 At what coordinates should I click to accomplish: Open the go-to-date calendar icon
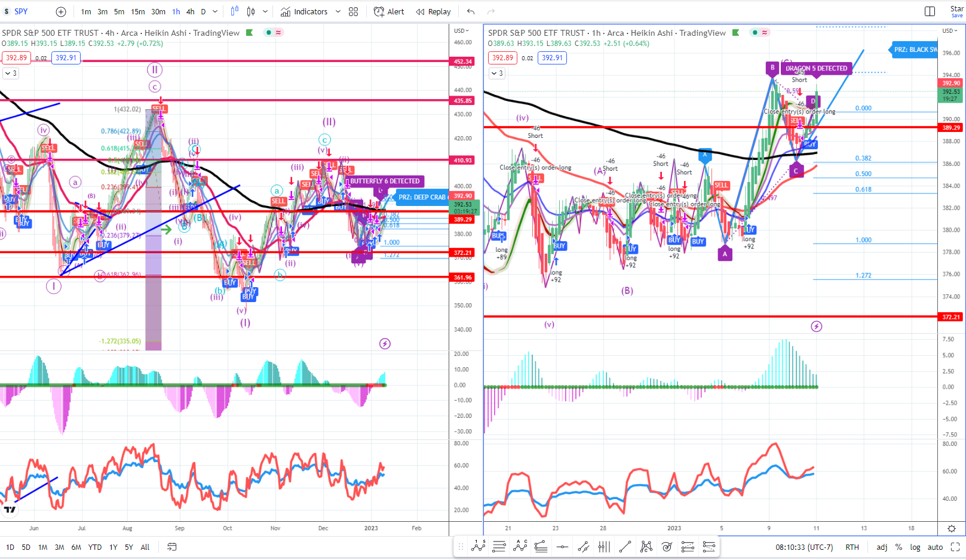172,547
